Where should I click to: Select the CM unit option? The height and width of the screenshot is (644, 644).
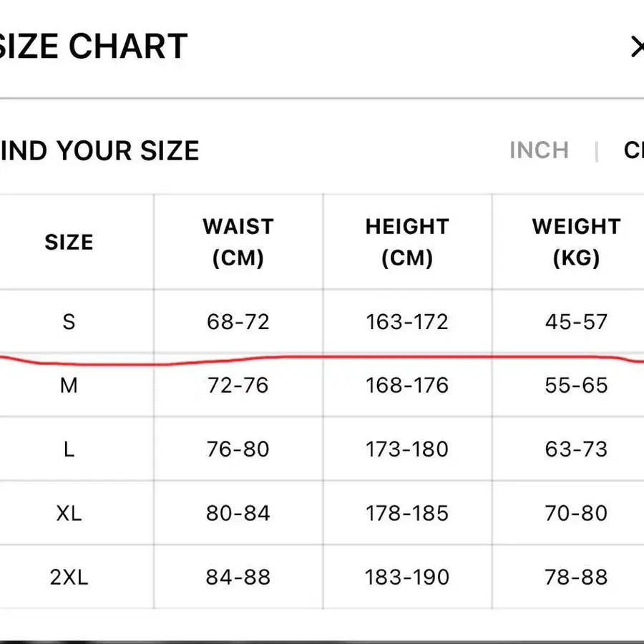click(634, 150)
